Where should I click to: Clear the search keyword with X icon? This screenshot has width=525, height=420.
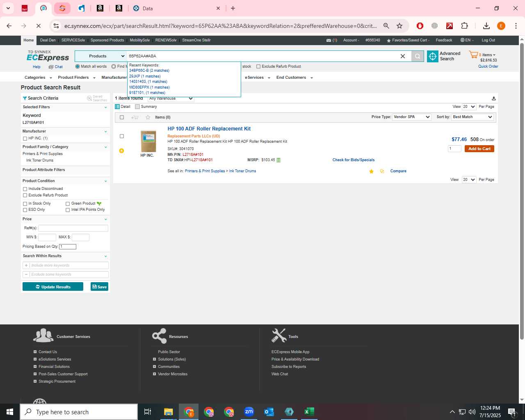pyautogui.click(x=403, y=56)
